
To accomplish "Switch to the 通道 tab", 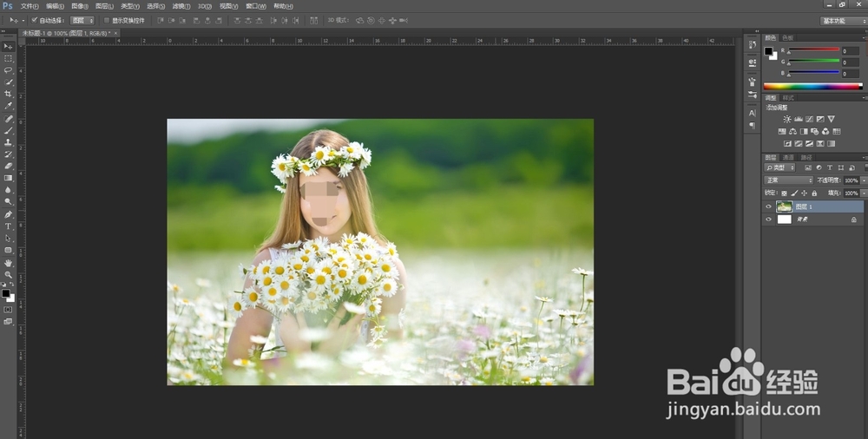I will (789, 157).
